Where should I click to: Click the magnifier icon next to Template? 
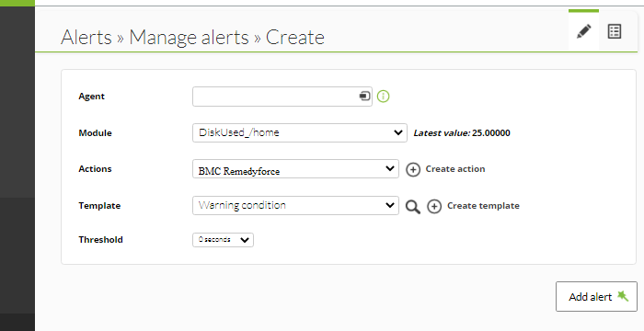(413, 207)
